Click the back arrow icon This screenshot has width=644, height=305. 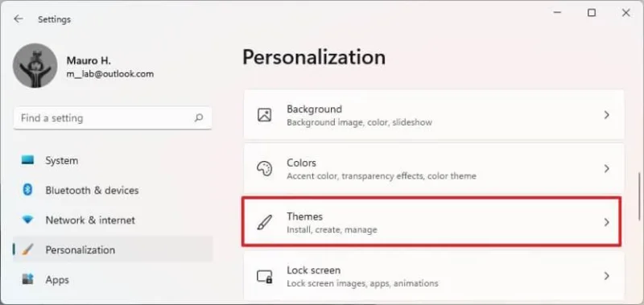[18, 19]
